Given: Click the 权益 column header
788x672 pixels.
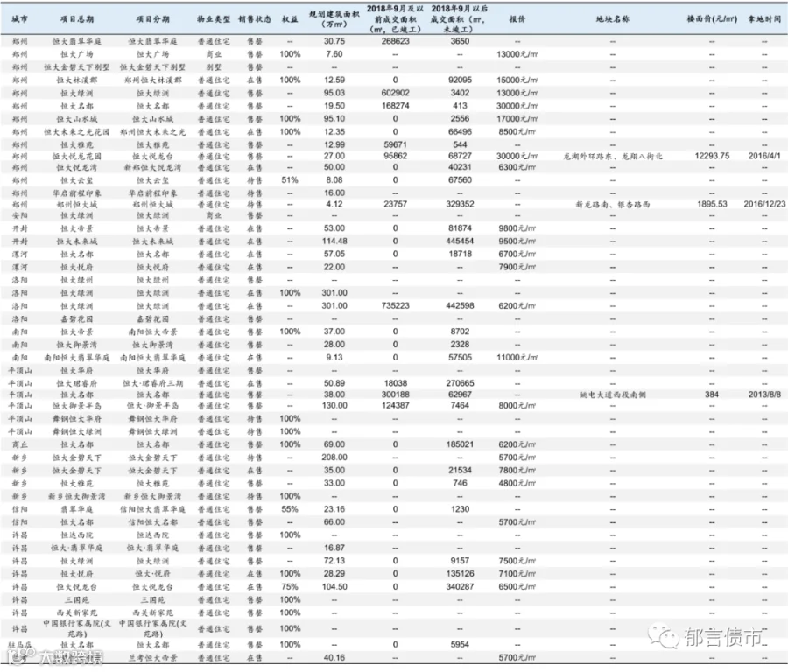Looking at the screenshot, I should tap(290, 19).
